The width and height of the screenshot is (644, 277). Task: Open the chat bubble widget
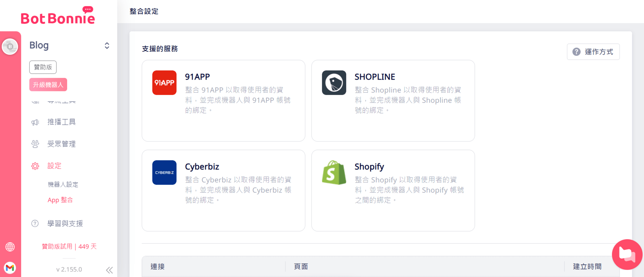[x=627, y=254]
